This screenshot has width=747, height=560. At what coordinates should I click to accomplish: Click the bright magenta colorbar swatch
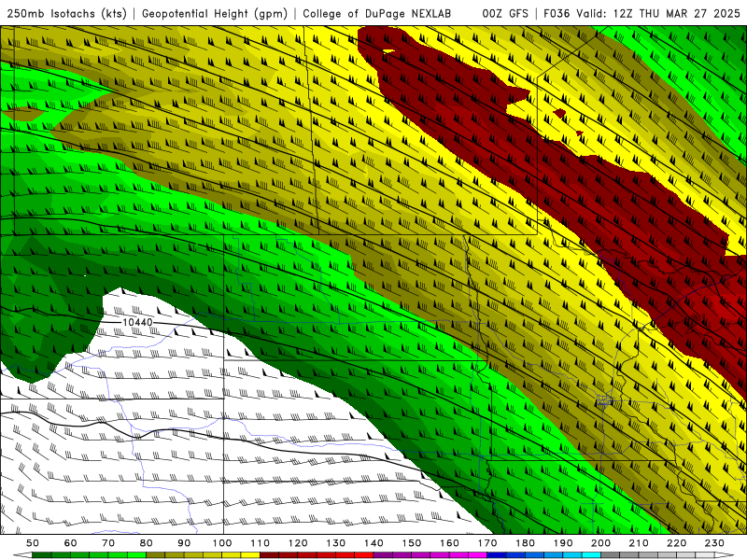(x=477, y=555)
